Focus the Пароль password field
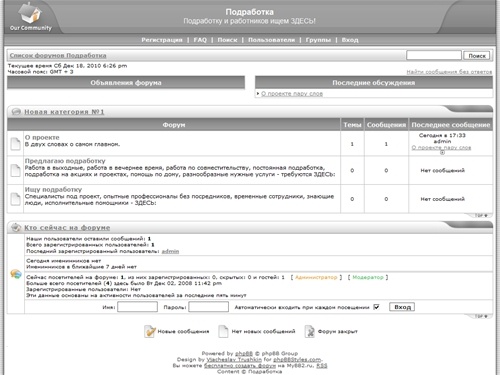Image resolution: width=500 pixels, height=375 pixels. (x=209, y=307)
